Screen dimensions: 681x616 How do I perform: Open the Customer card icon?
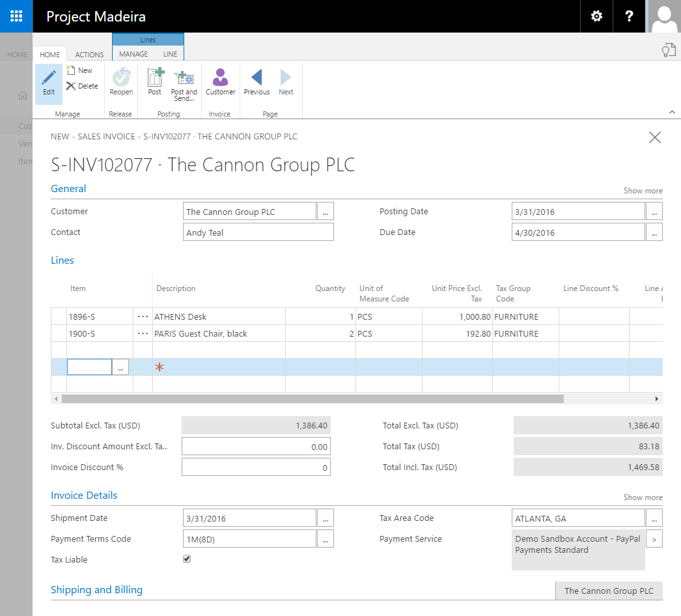point(220,77)
